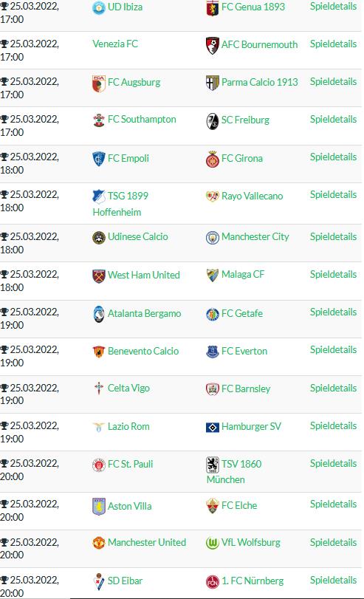Click the Hamburger SV diamond logo
This screenshot has height=599, width=364.
(213, 427)
